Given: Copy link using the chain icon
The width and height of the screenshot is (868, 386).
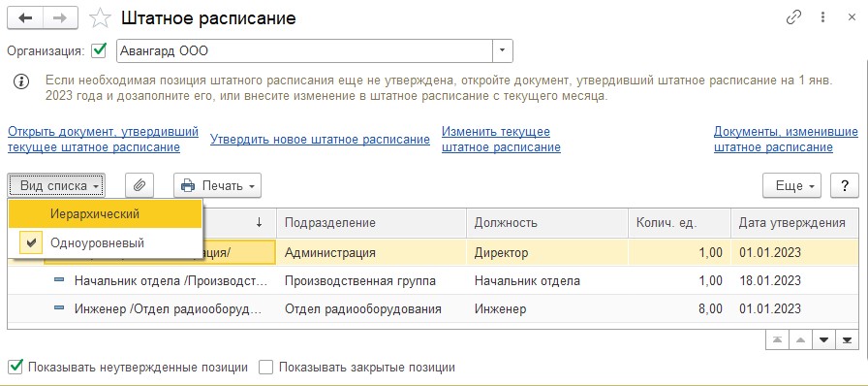Looking at the screenshot, I should (793, 17).
